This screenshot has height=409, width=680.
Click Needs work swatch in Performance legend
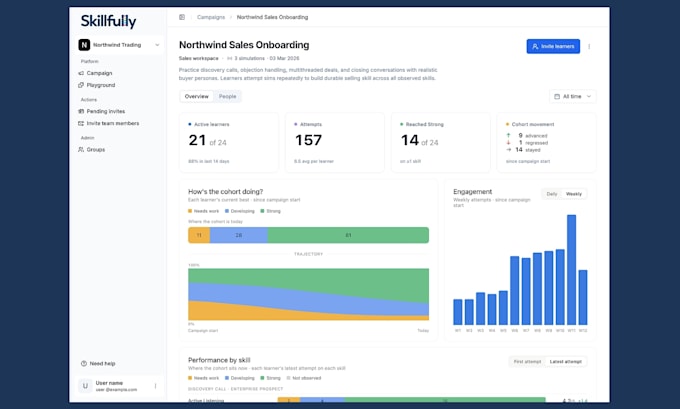coord(190,378)
